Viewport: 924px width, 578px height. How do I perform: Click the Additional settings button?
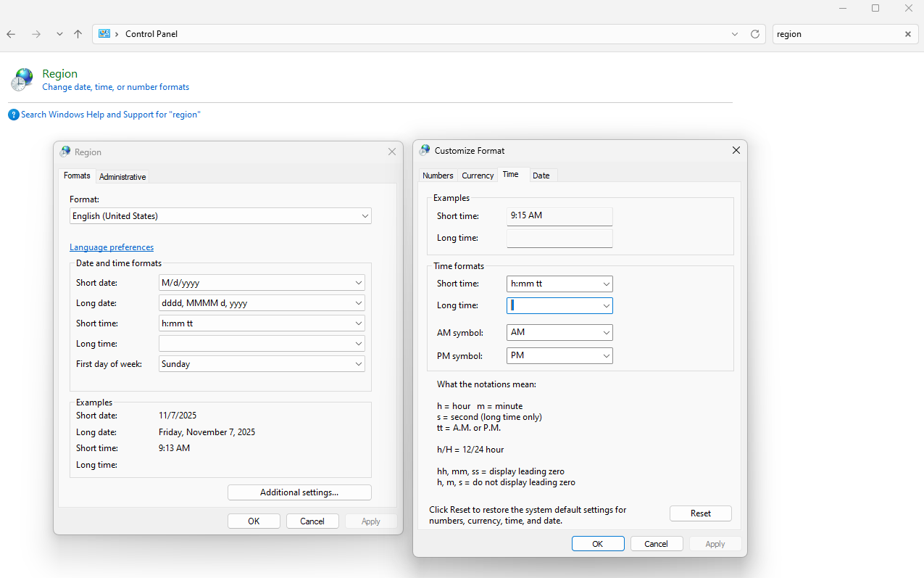coord(299,492)
